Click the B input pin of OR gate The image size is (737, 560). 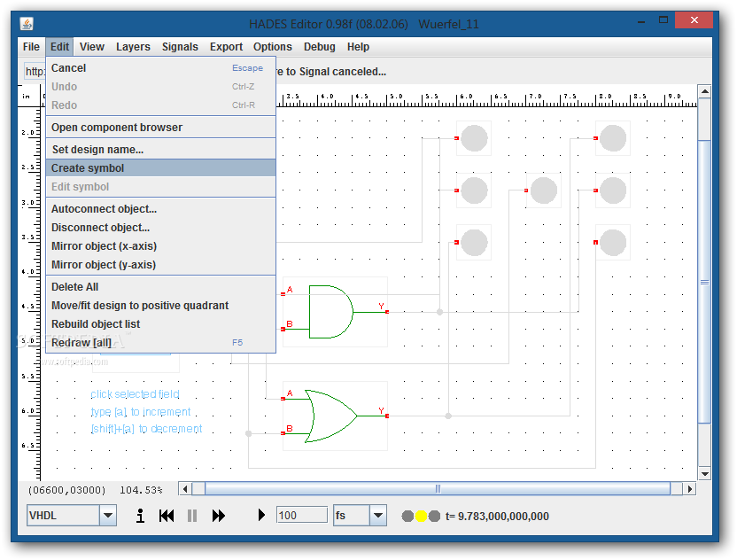[283, 433]
